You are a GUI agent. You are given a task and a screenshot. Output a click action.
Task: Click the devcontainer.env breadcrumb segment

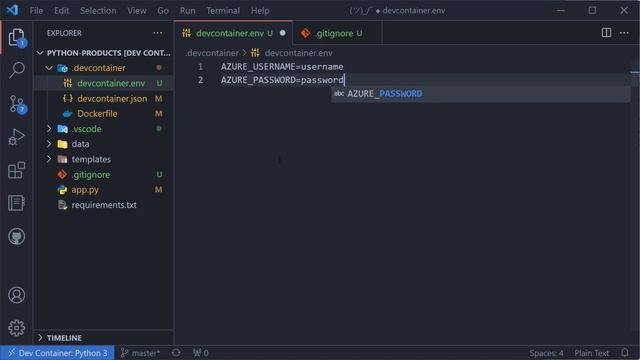298,53
